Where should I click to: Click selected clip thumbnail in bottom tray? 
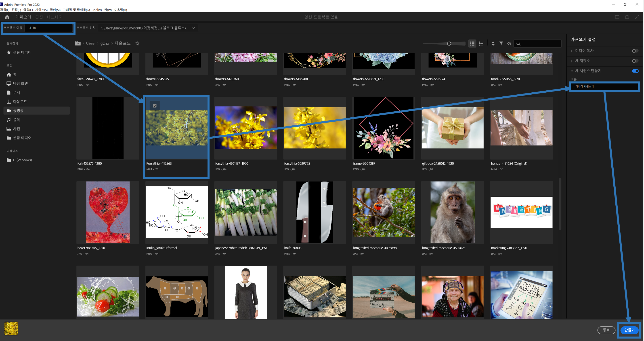(11, 328)
